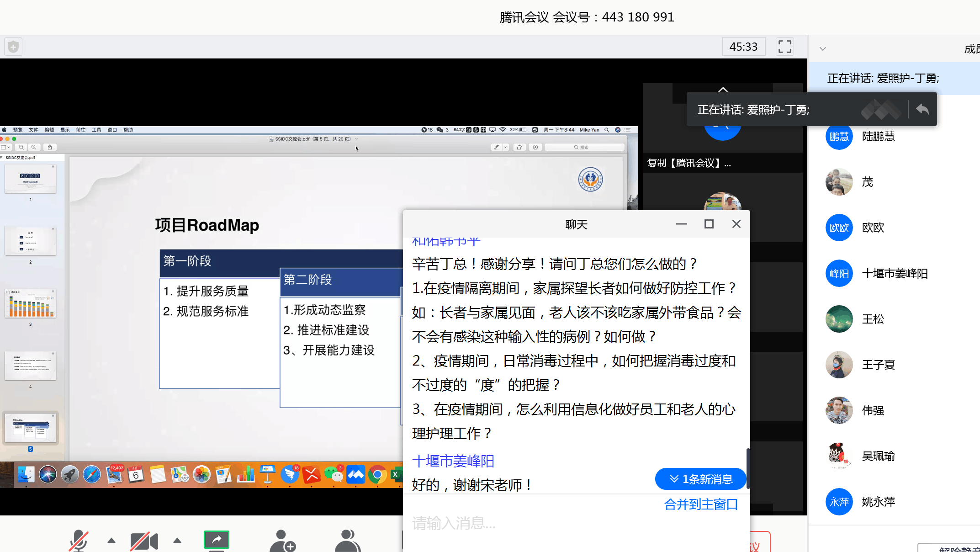The width and height of the screenshot is (980, 552).
Task: Select page 1 thumbnail in Preview sidebar
Action: pos(30,179)
